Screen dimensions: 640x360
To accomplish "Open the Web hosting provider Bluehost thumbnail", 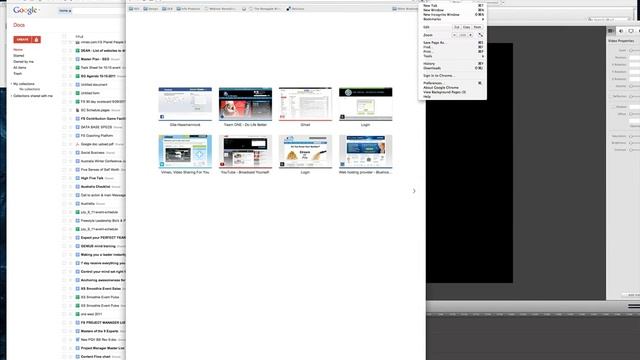I will [366, 152].
